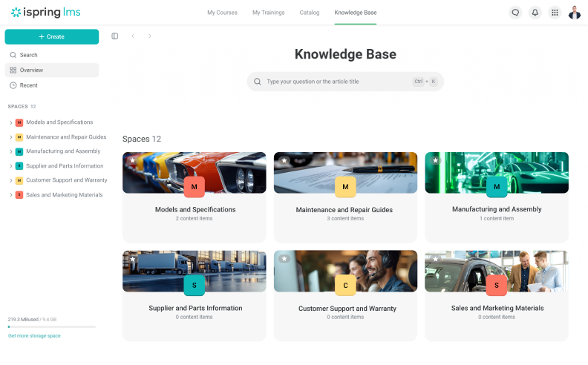Expand Sales and Marketing Materials tree node
This screenshot has width=588, height=365.
coord(11,195)
